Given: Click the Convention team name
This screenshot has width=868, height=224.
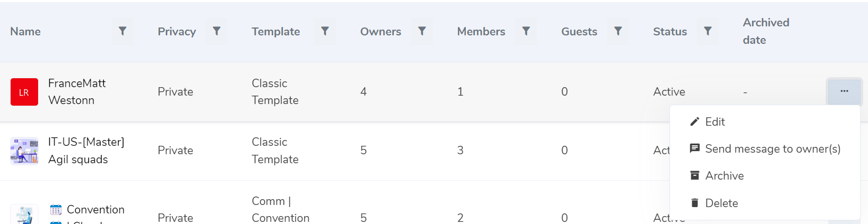Looking at the screenshot, I should pos(95,210).
